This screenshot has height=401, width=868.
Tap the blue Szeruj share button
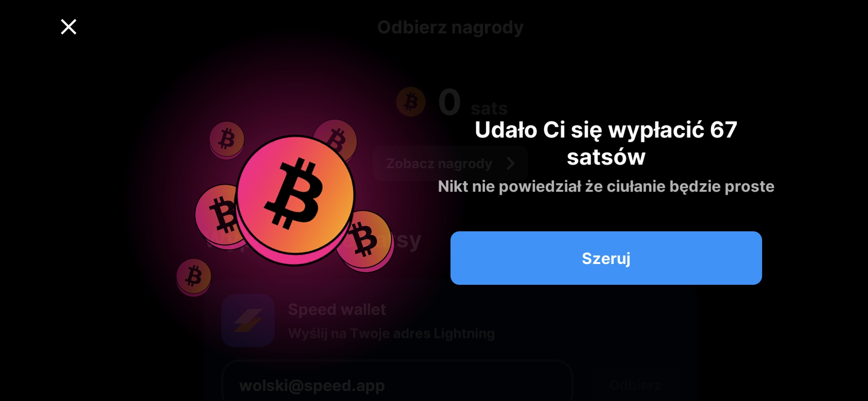606,258
